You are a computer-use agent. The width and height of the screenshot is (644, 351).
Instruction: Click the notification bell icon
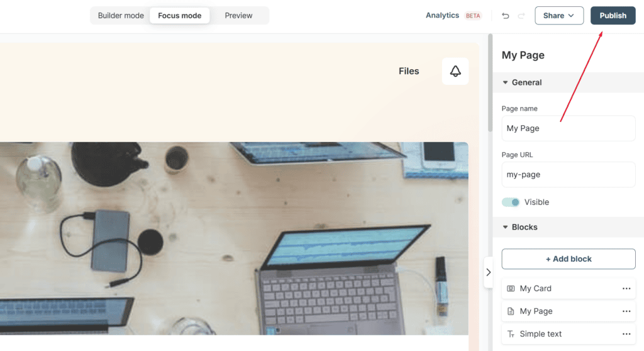click(455, 71)
